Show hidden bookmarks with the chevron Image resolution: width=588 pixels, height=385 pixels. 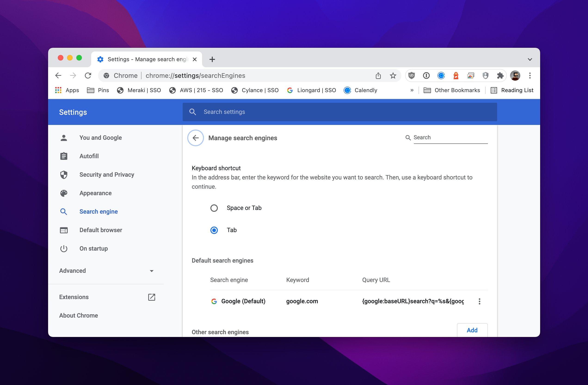(412, 90)
